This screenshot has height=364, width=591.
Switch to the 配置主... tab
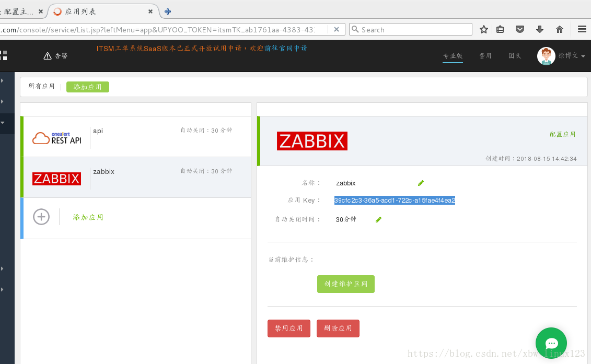point(19,11)
